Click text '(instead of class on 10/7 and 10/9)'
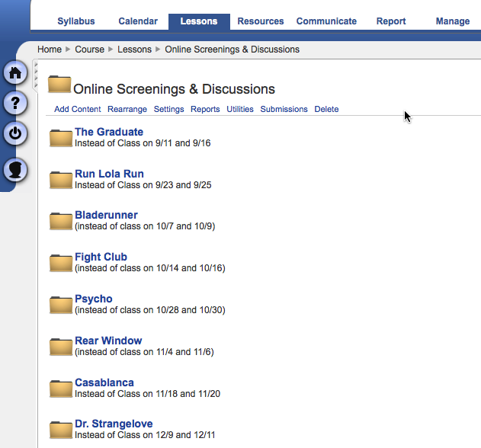 145,226
